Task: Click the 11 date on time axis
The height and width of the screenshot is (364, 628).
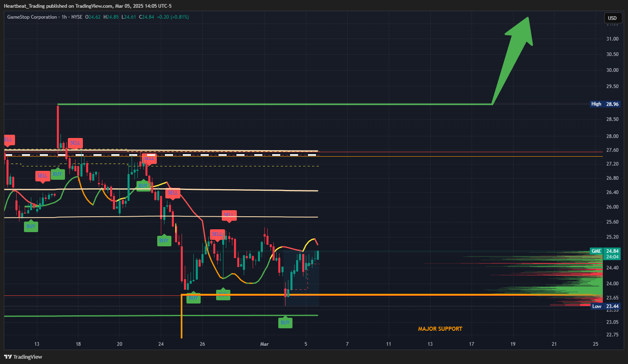Action: point(389,344)
